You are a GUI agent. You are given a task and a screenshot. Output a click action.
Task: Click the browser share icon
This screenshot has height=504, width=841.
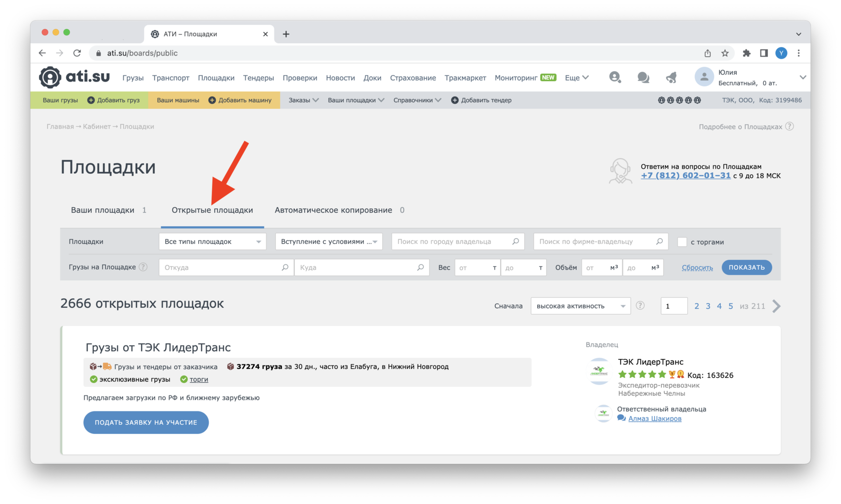click(x=707, y=53)
